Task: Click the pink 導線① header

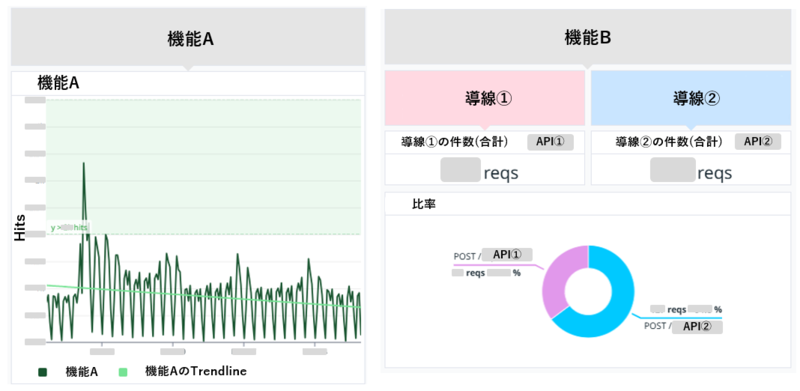Action: point(485,98)
